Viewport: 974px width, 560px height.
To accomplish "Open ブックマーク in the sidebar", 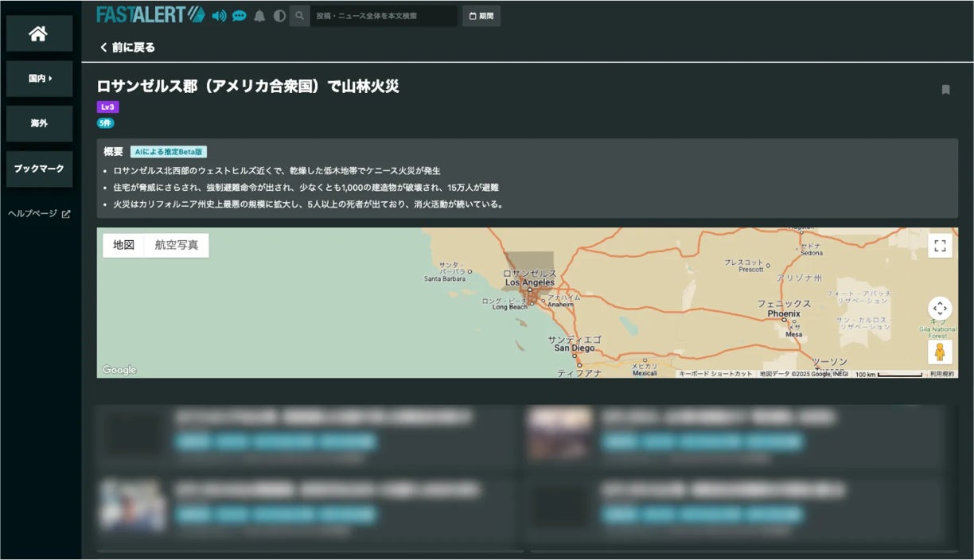I will [39, 169].
